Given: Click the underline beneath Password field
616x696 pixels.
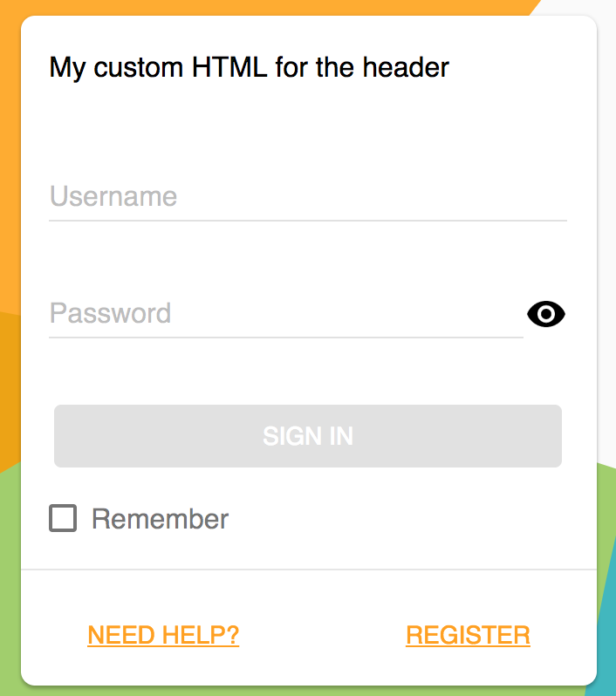Looking at the screenshot, I should coord(286,338).
